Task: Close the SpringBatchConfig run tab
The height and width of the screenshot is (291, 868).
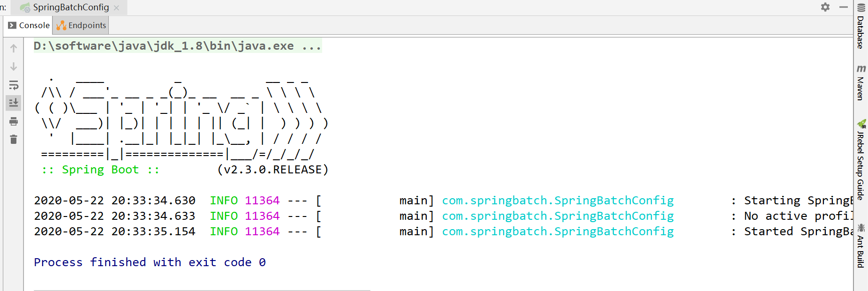Action: 116,8
